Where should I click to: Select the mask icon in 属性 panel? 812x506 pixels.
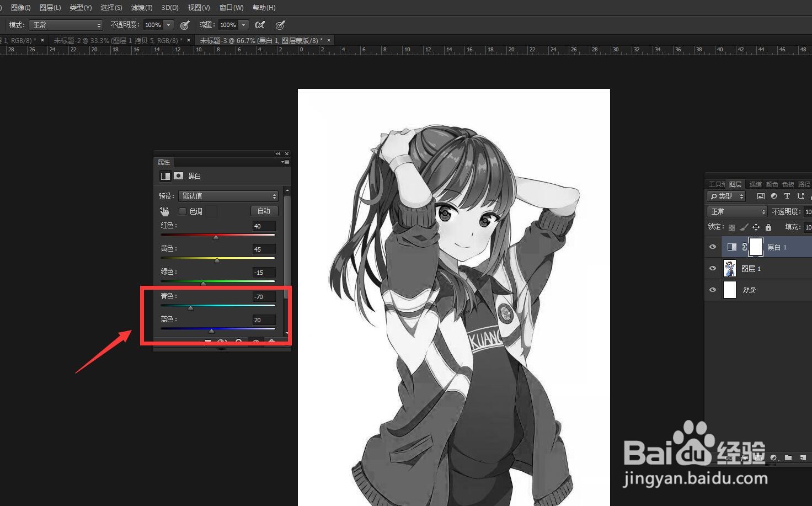pos(178,176)
